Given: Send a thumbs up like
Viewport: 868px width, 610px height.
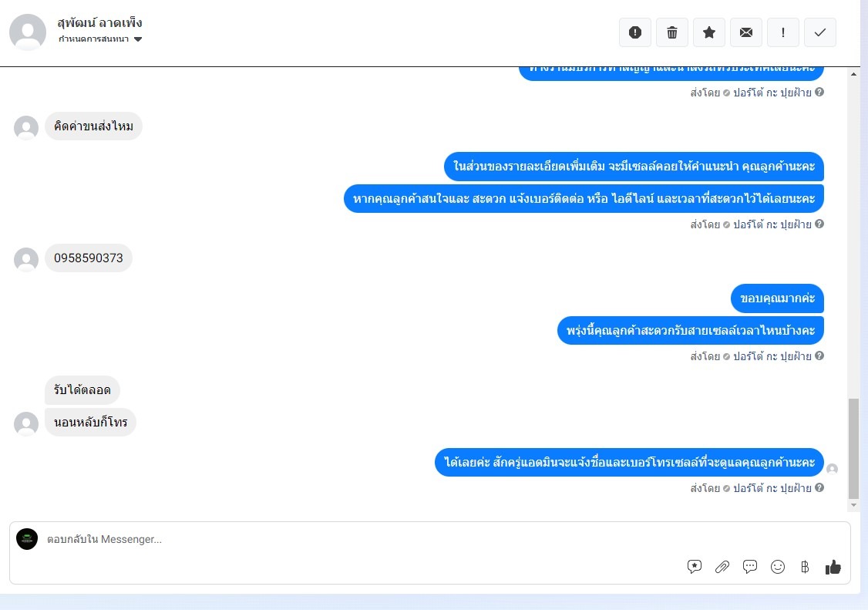Looking at the screenshot, I should (833, 566).
